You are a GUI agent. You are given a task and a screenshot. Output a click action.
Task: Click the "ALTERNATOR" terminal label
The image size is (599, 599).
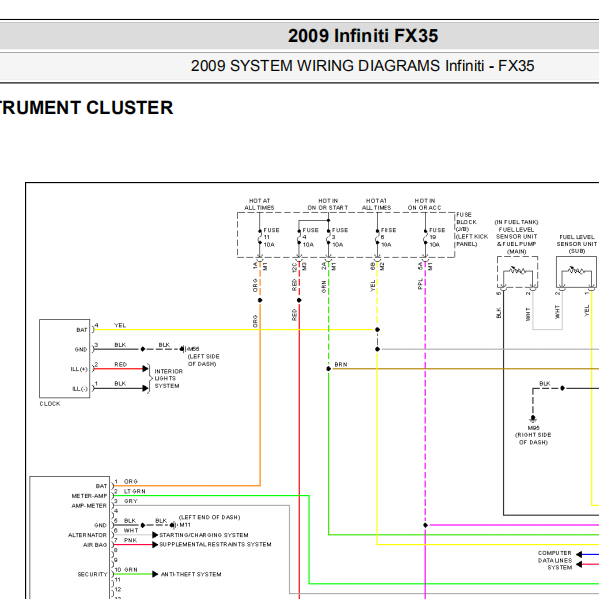click(x=87, y=535)
